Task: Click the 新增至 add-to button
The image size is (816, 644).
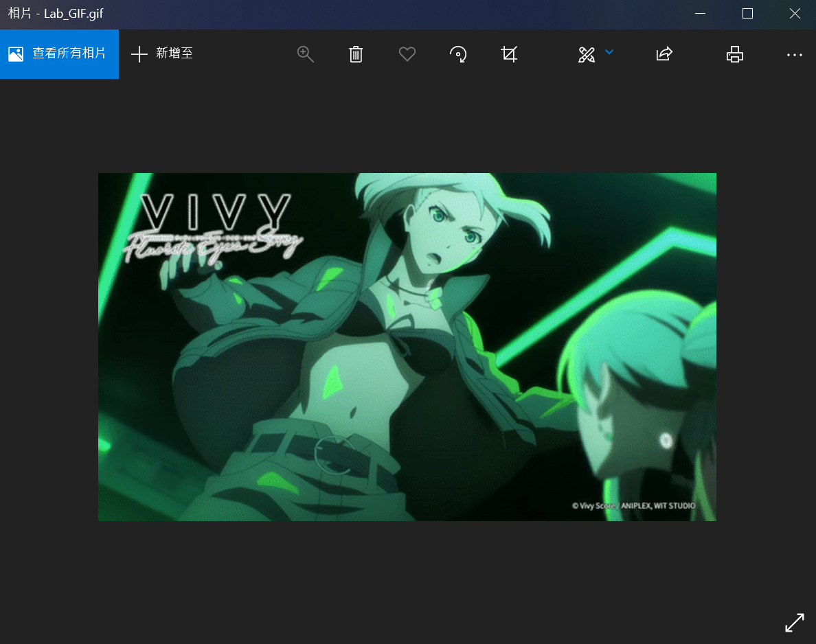Action: tap(162, 54)
